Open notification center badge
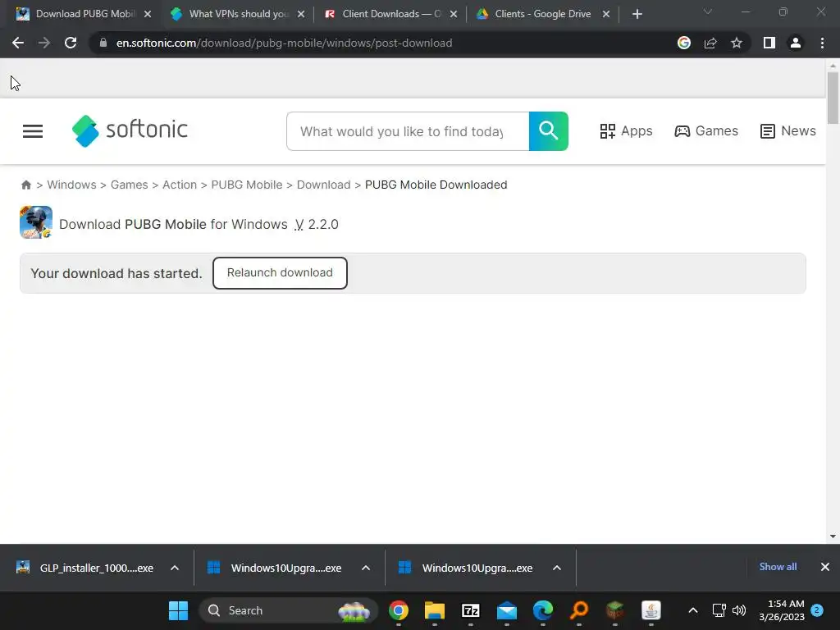Image resolution: width=840 pixels, height=630 pixels. [817, 610]
